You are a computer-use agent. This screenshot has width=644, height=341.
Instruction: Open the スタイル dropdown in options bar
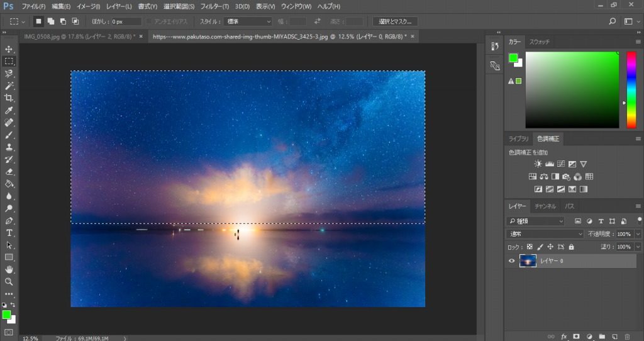[248, 21]
